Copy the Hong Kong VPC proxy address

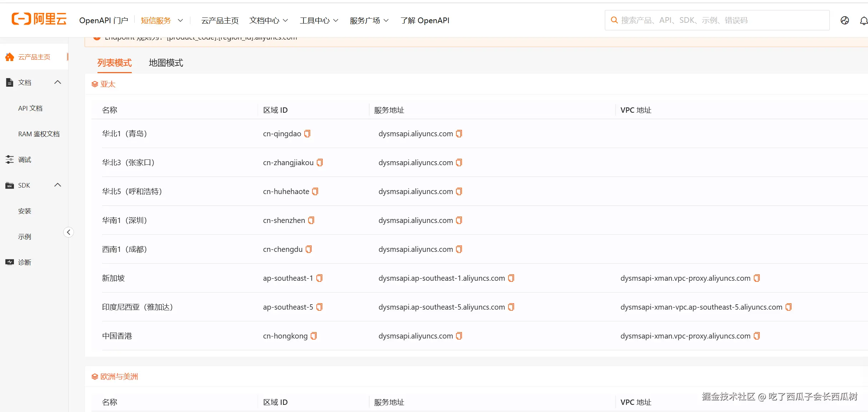click(757, 336)
